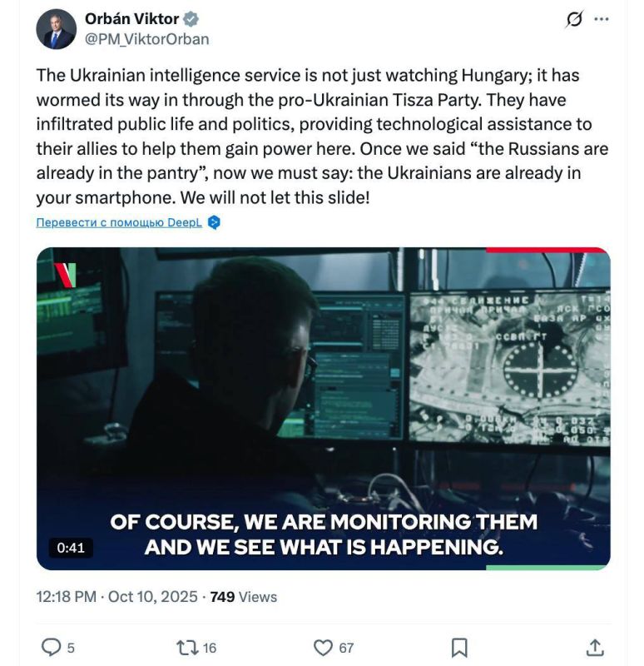
Task: Click the blue verified badge
Action: click(x=191, y=19)
